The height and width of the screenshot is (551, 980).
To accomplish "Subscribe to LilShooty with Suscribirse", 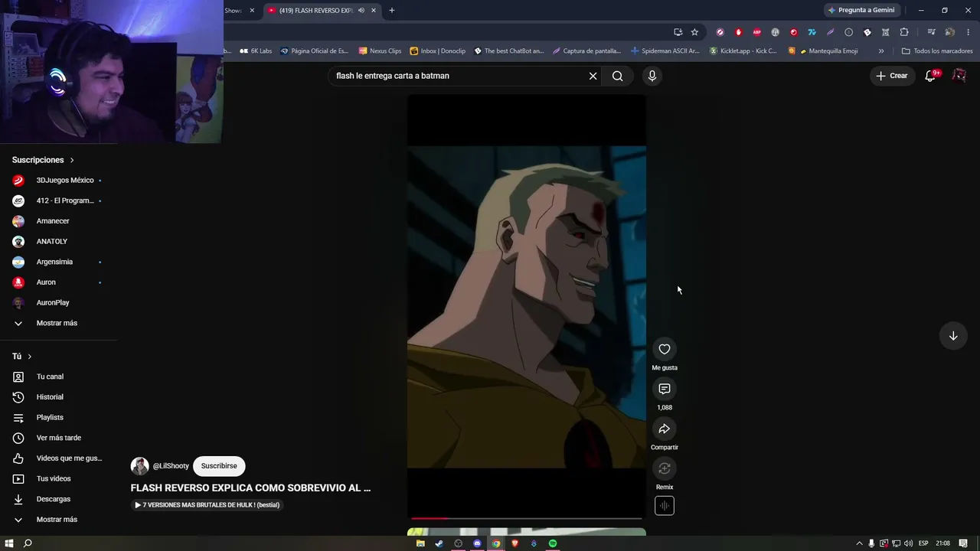I will [219, 466].
